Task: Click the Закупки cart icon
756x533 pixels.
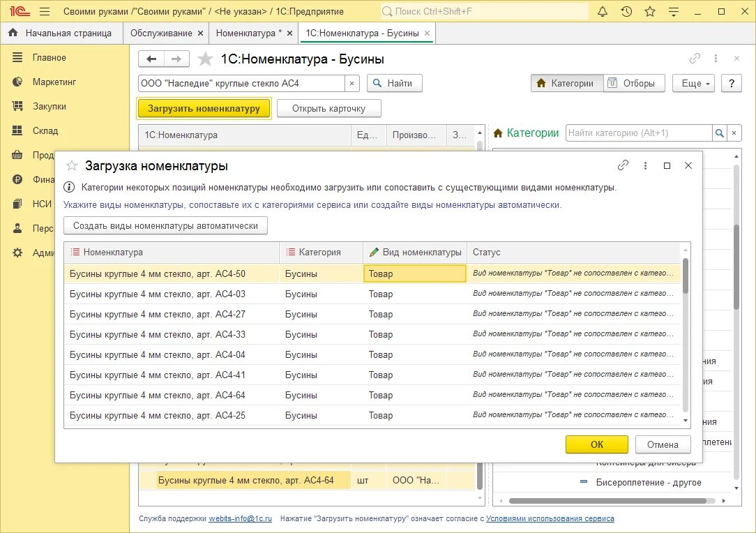Action: (17, 106)
